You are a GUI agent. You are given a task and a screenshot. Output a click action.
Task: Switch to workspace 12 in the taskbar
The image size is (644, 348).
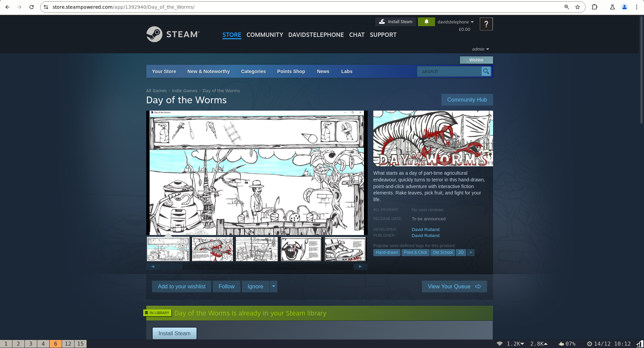[68, 344]
